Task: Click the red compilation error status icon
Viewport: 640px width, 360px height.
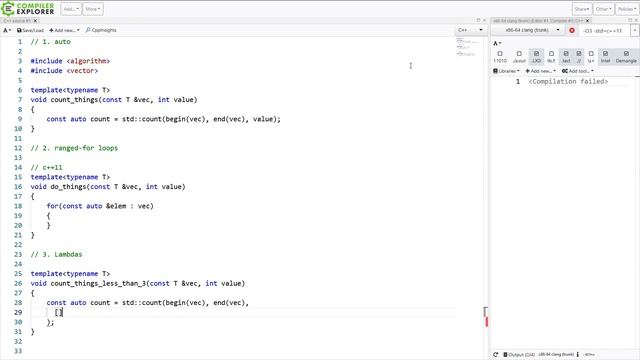Action: tap(572, 31)
